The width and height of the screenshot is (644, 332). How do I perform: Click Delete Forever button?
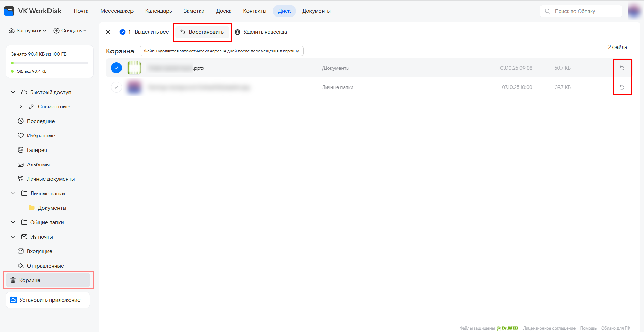(261, 32)
